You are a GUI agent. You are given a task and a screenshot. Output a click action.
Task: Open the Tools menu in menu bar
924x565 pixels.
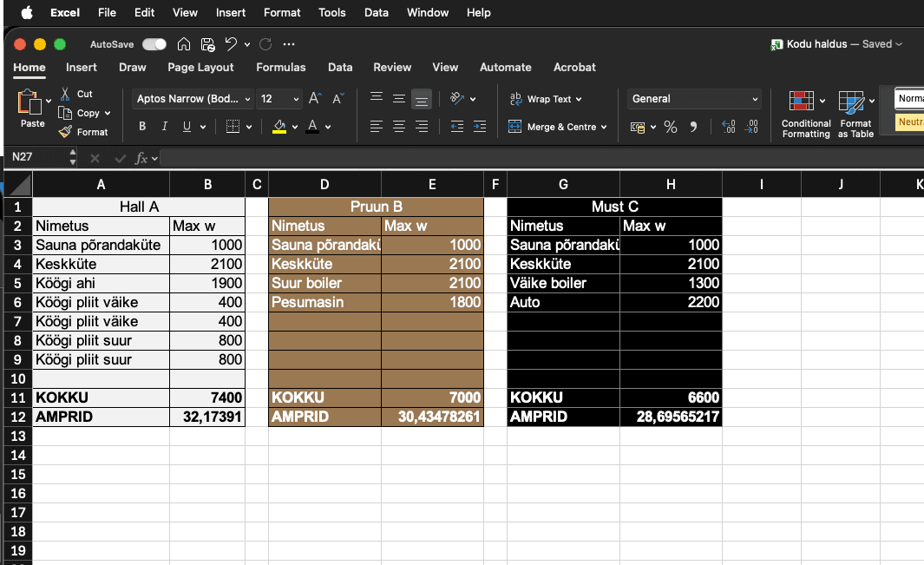pos(332,12)
